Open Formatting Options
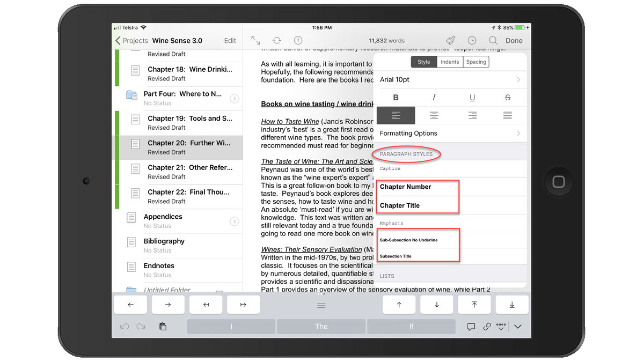 pos(450,133)
